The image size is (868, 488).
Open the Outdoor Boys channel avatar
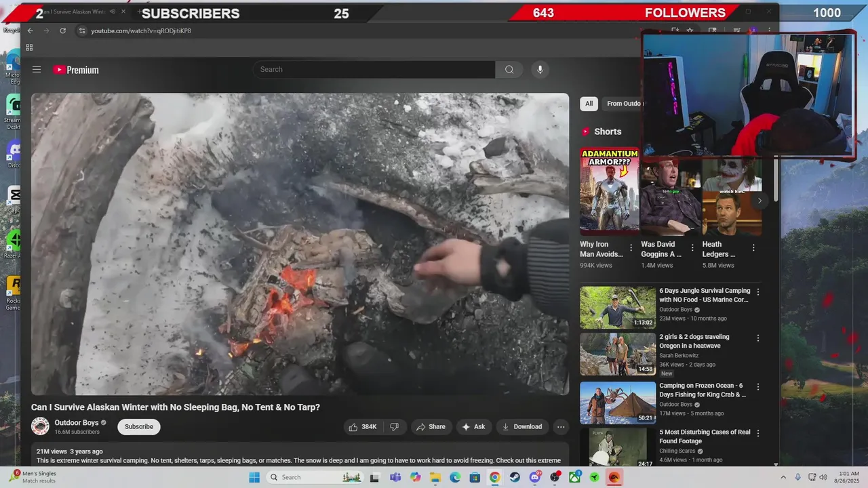point(41,426)
